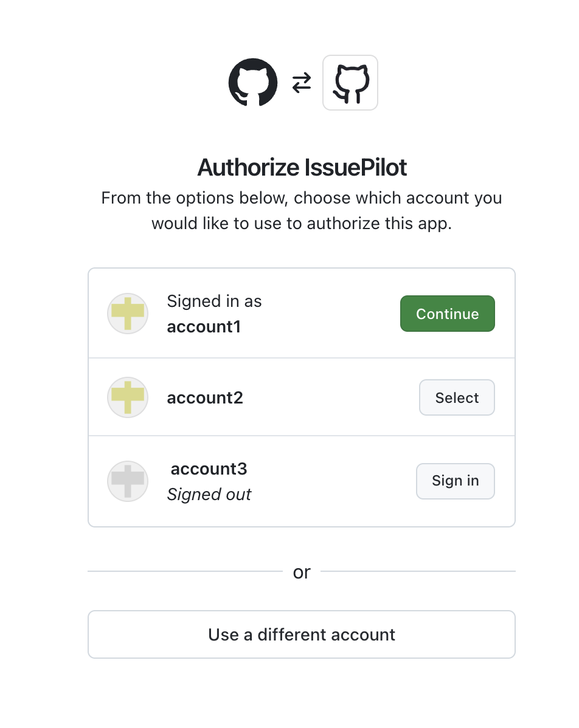Click the dark octocat mark on the left

(253, 82)
